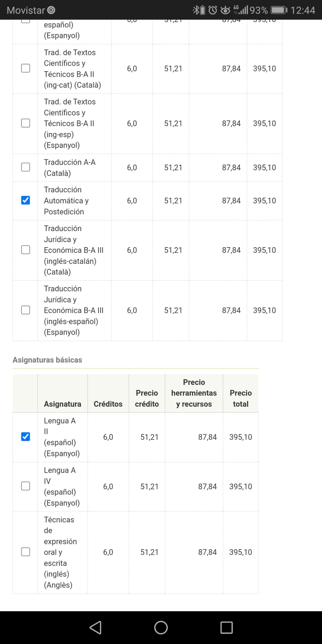Tap the Bluetooth status bar icon
This screenshot has width=322, height=644.
click(x=196, y=10)
